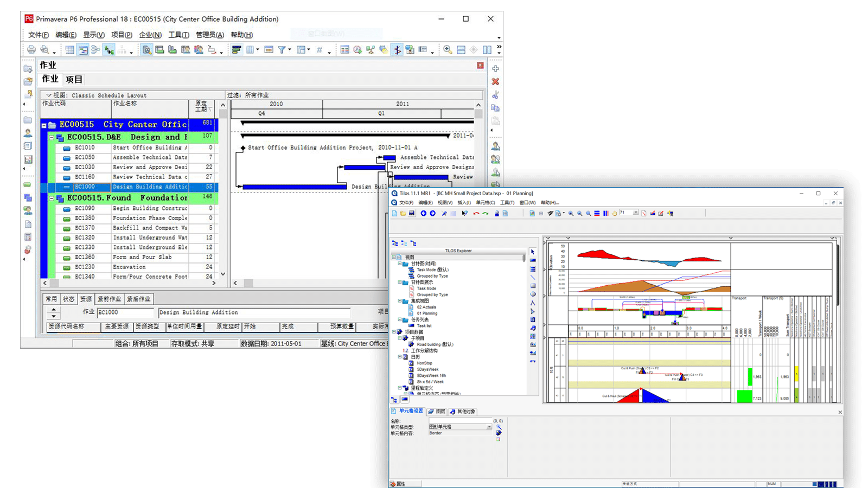Open the 企业(N) menu in Primavera

(150, 35)
